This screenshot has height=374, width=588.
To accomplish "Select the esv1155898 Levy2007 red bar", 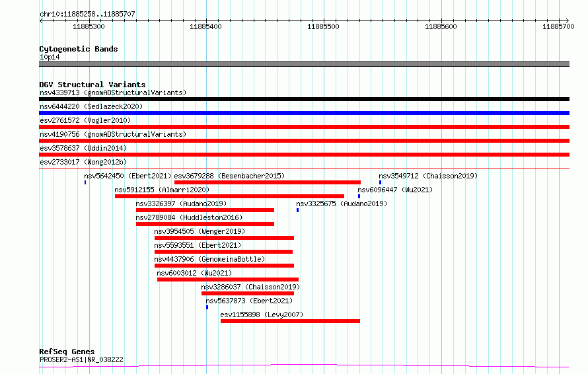I will [290, 321].
